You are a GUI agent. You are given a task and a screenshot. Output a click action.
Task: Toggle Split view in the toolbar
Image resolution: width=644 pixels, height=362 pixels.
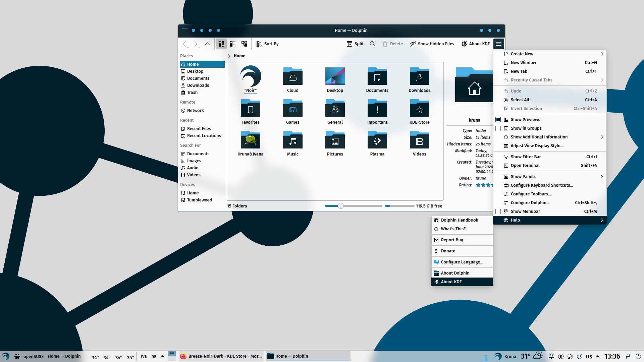point(355,44)
